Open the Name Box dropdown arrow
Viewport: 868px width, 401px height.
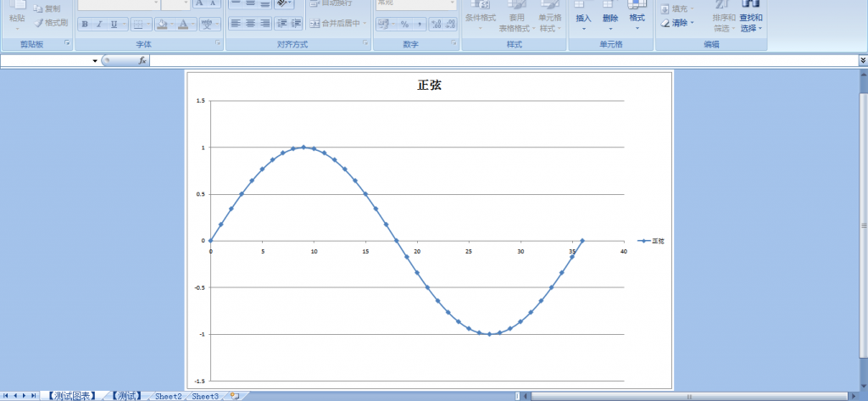point(95,60)
